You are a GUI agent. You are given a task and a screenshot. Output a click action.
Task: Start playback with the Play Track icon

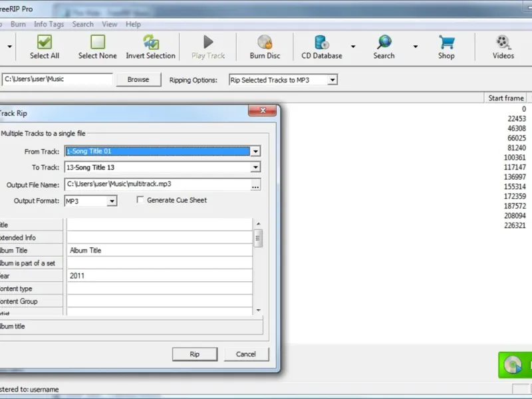[x=208, y=43]
